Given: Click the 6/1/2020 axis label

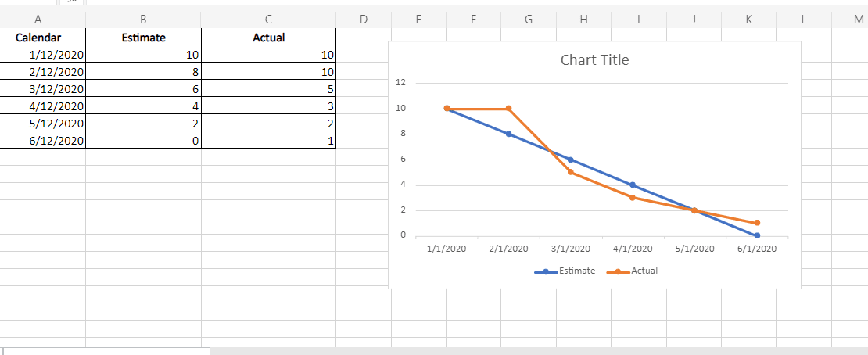Looking at the screenshot, I should [x=757, y=249].
